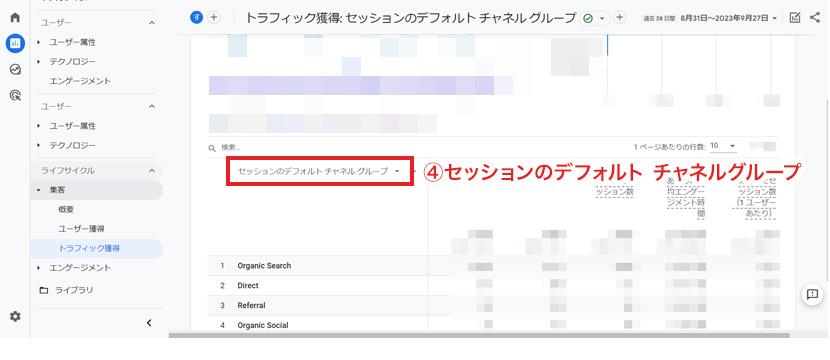Expand the lower テクノロジー item
The width and height of the screenshot is (830, 360).
coord(39,145)
